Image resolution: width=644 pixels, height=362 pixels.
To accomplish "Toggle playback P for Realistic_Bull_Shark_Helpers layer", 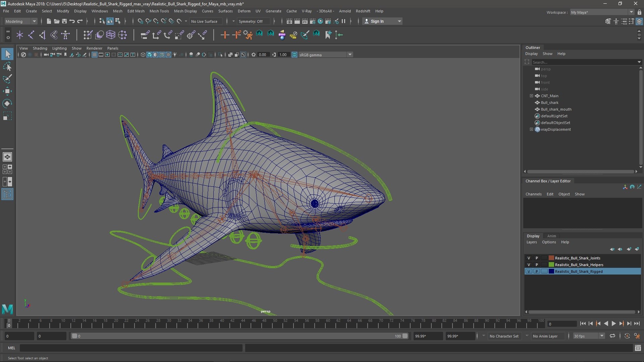I will tap(537, 265).
